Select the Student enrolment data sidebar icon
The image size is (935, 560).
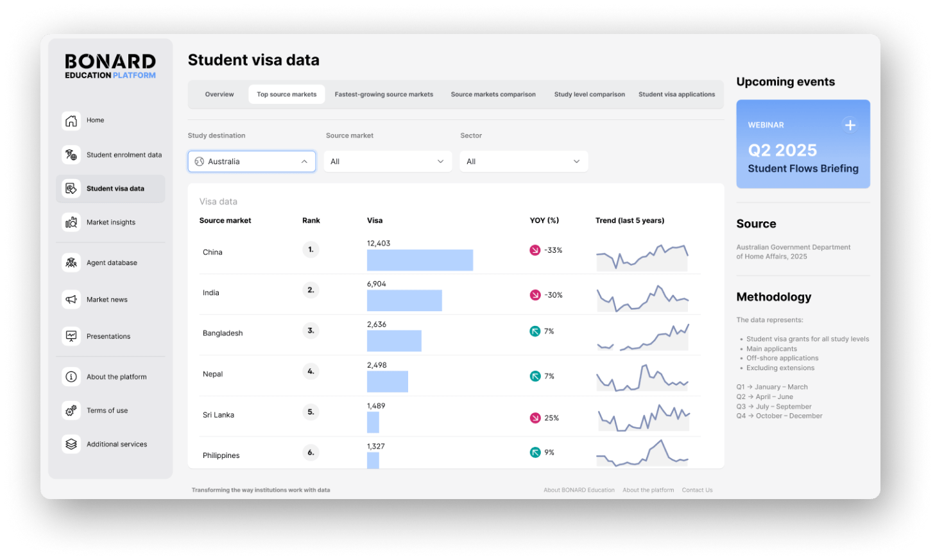[71, 155]
